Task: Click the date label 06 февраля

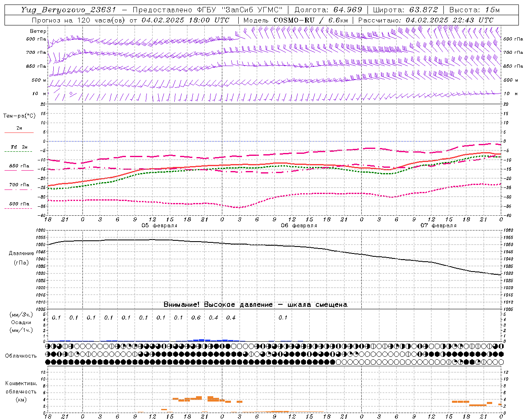Action: pyautogui.click(x=299, y=226)
